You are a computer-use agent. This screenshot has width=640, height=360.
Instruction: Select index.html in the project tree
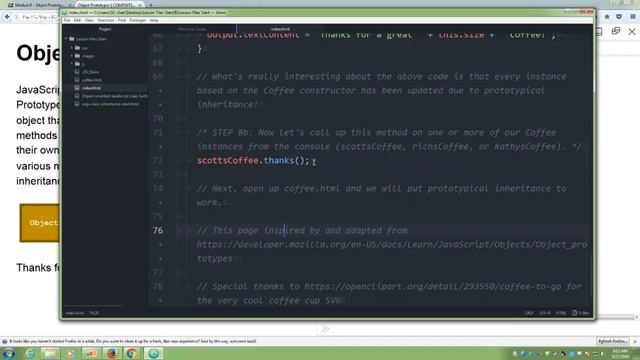(x=91, y=88)
